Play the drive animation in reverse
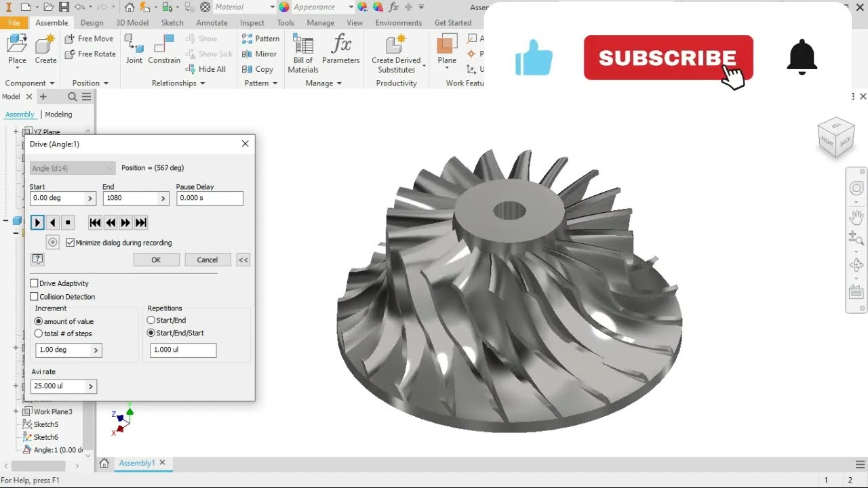The height and width of the screenshot is (488, 868). [x=53, y=222]
